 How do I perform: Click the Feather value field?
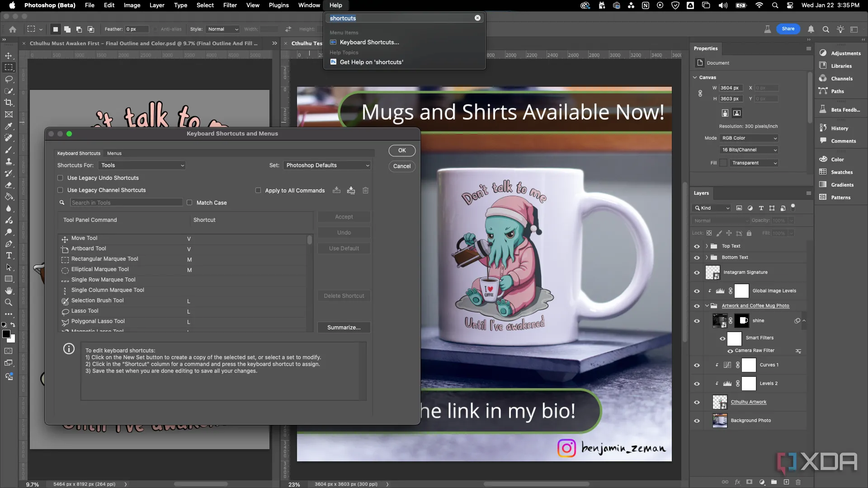point(137,29)
